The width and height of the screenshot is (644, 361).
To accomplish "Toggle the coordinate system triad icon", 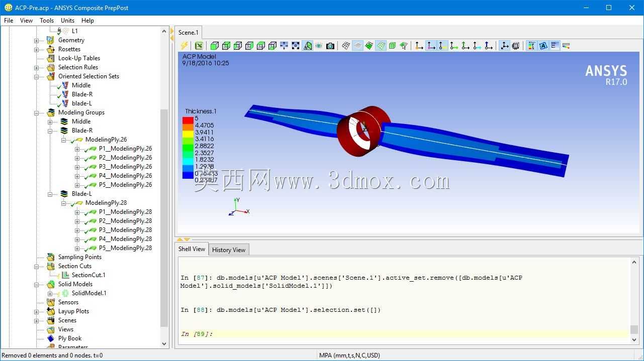I will (504, 46).
